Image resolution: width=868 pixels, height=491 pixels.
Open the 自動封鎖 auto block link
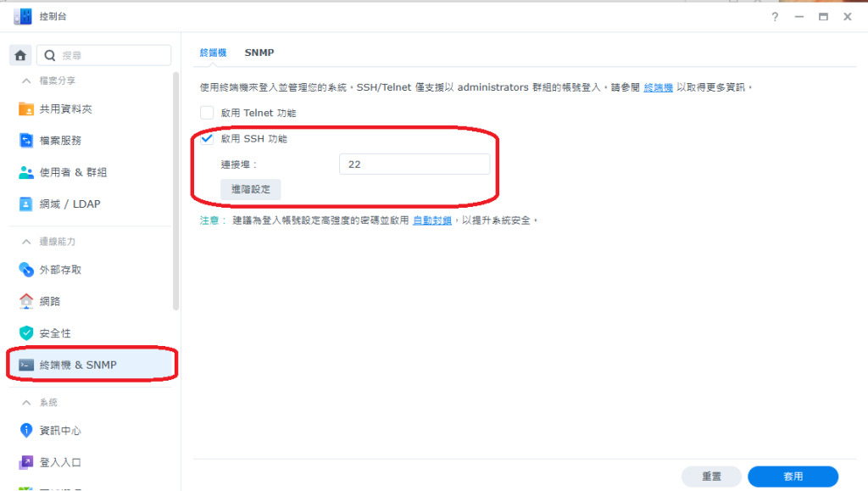click(x=431, y=220)
